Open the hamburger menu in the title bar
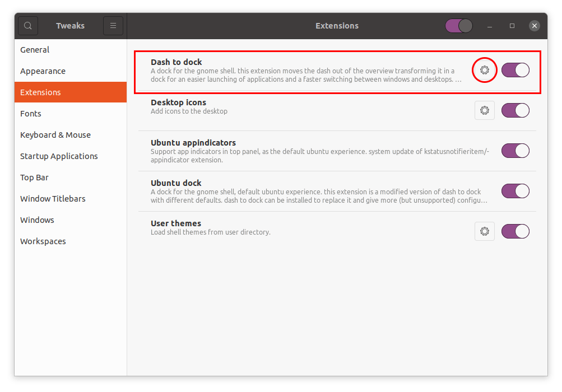 click(x=113, y=25)
